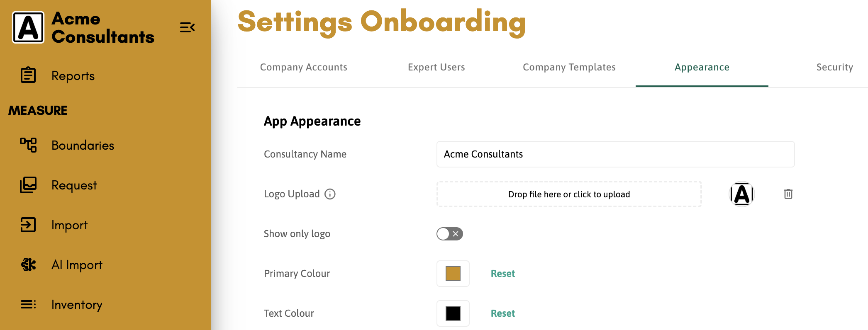
Task: Open the Text Colour black swatch
Action: point(453,313)
